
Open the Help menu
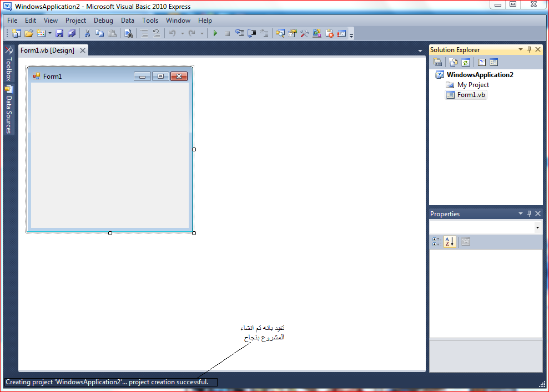pos(205,21)
